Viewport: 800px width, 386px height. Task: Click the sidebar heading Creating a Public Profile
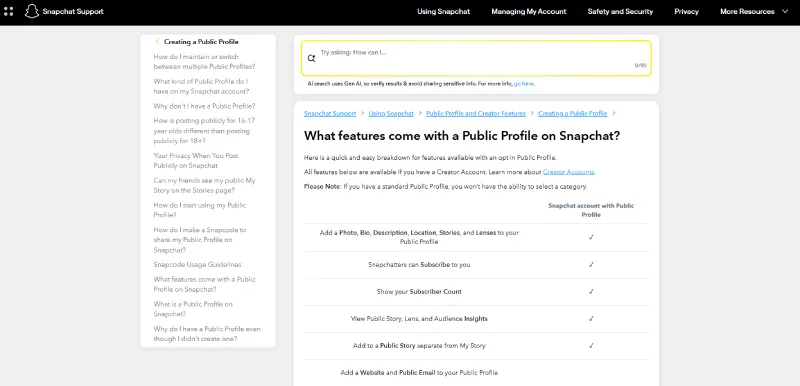[201, 42]
